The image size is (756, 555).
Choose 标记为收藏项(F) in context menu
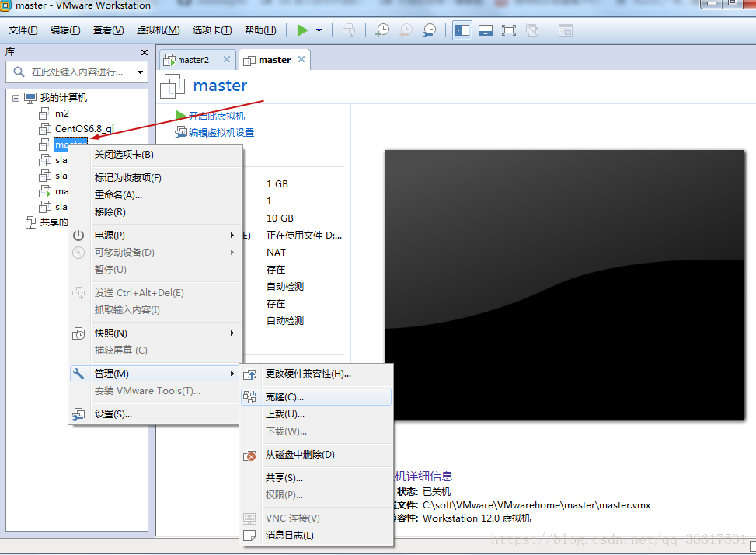pyautogui.click(x=155, y=177)
